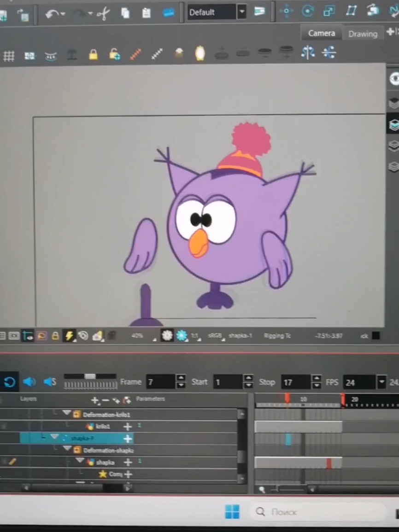Select the Scale tool icon
Screen dimensions: 399x532
tap(329, 11)
